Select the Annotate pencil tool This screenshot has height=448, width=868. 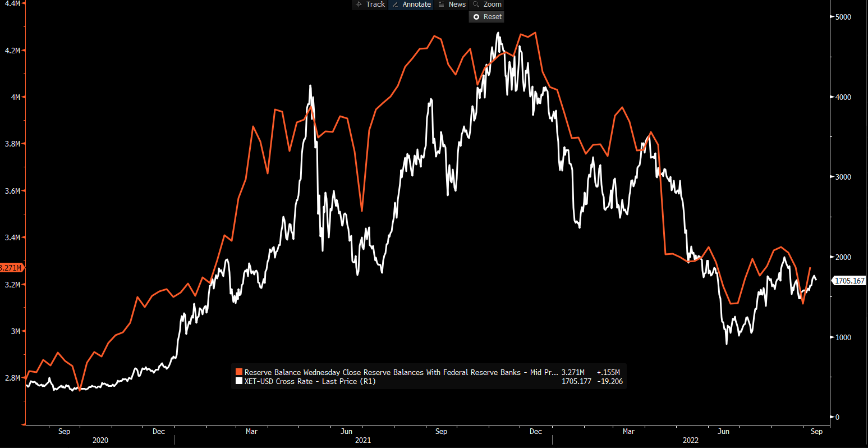(x=411, y=4)
